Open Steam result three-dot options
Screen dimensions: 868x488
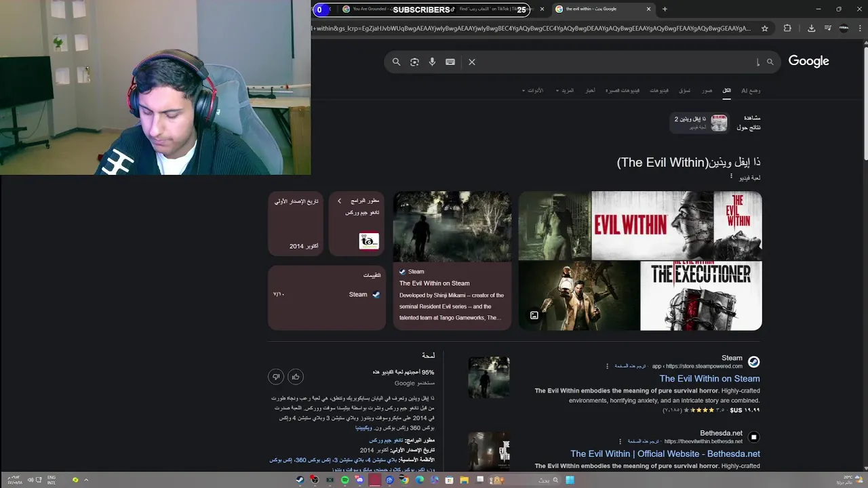pyautogui.click(x=607, y=366)
